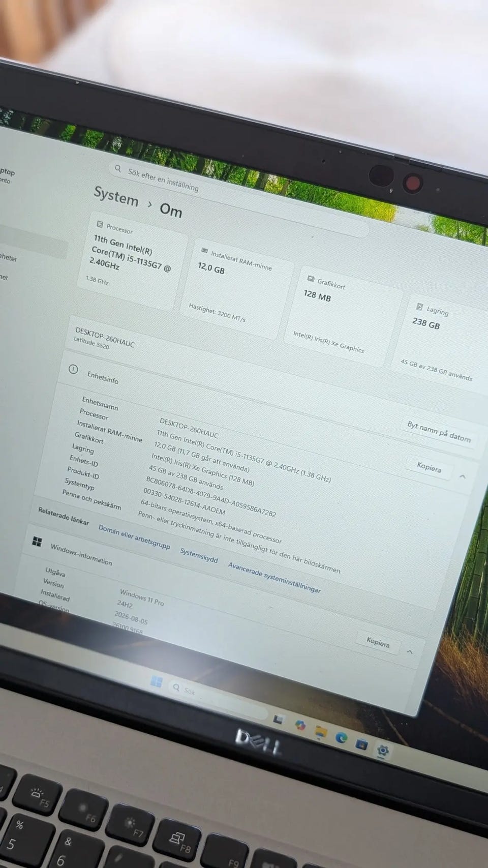Open Microsoft Store from taskbar

tap(361, 744)
